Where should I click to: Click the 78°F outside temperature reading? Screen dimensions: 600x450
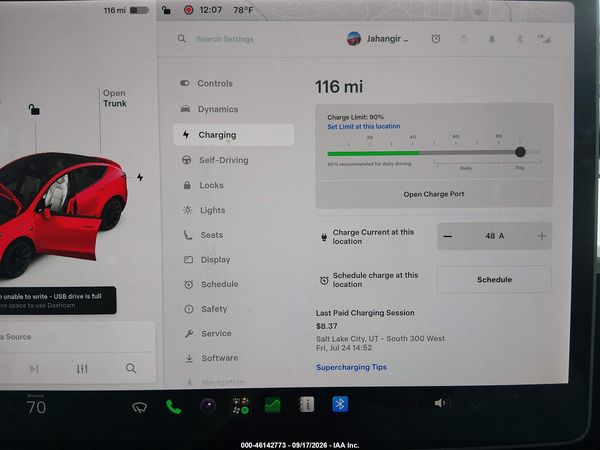pyautogui.click(x=243, y=10)
